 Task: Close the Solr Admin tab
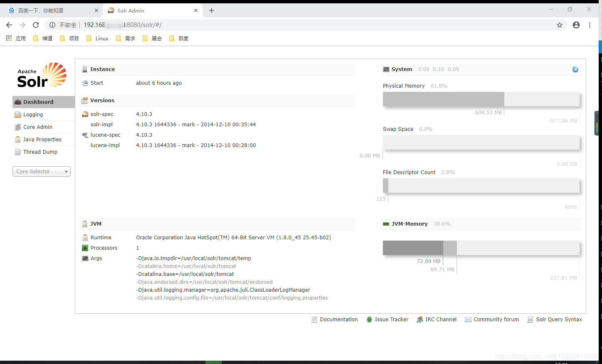pos(196,10)
